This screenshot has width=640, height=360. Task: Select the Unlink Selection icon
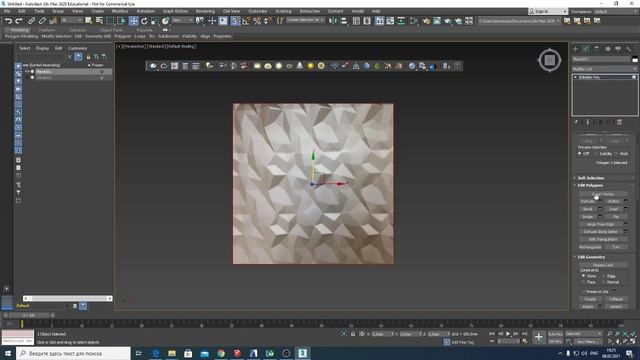point(42,21)
